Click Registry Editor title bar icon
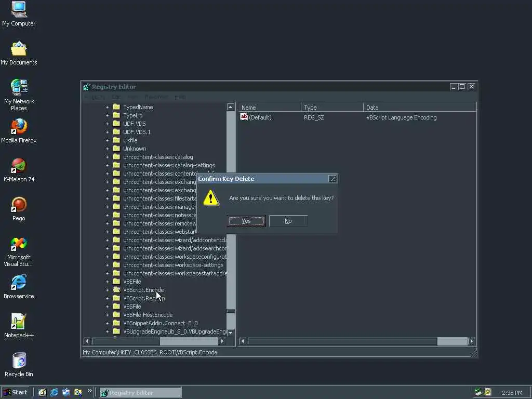The image size is (532, 399). pyautogui.click(x=87, y=87)
